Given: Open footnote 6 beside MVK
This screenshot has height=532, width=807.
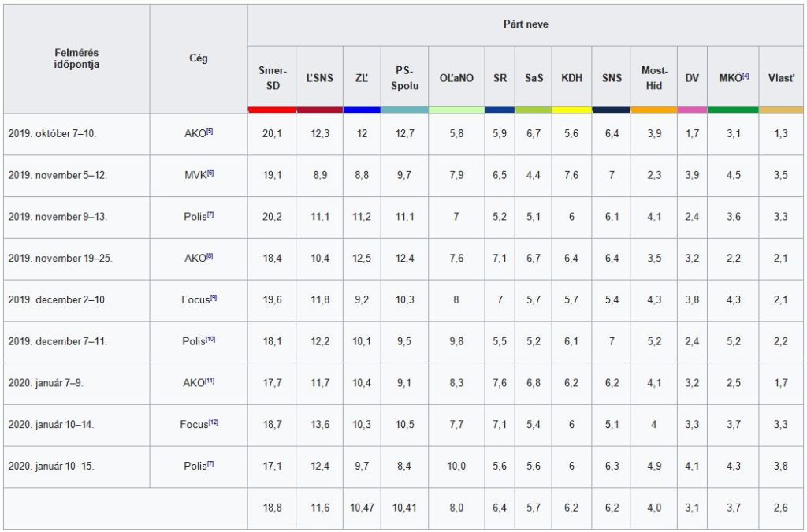Looking at the screenshot, I should [x=210, y=173].
